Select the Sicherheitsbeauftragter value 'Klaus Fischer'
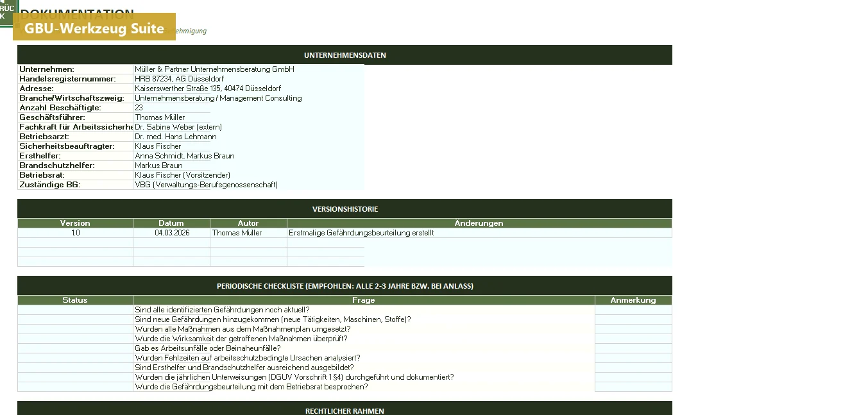Viewport: 868px width, 415px height. tap(172, 146)
